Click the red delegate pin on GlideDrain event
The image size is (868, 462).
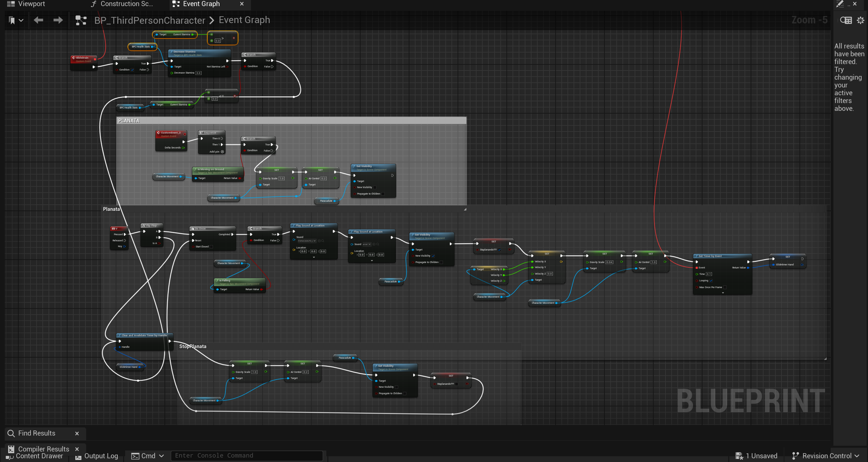95,59
